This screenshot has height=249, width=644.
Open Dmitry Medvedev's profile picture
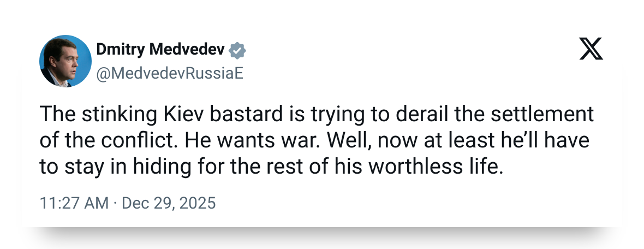65,61
